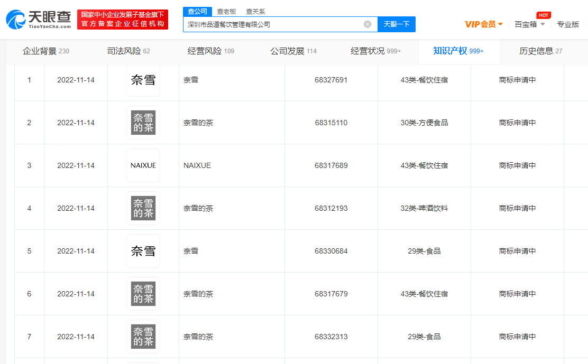Click 商标申请中 status in row 3
The image size is (588, 364).
[518, 165]
